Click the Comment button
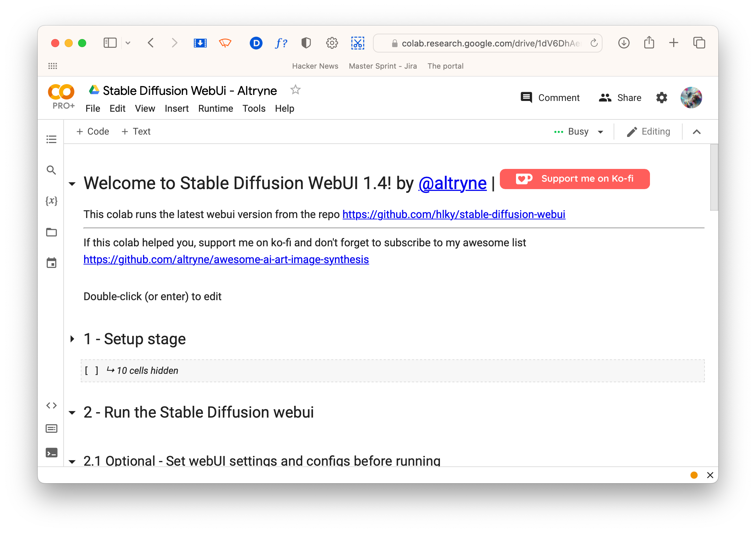 tap(550, 98)
